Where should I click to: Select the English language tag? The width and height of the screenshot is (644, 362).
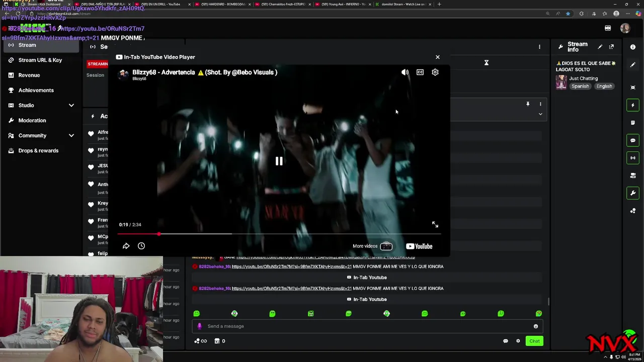pyautogui.click(x=604, y=86)
